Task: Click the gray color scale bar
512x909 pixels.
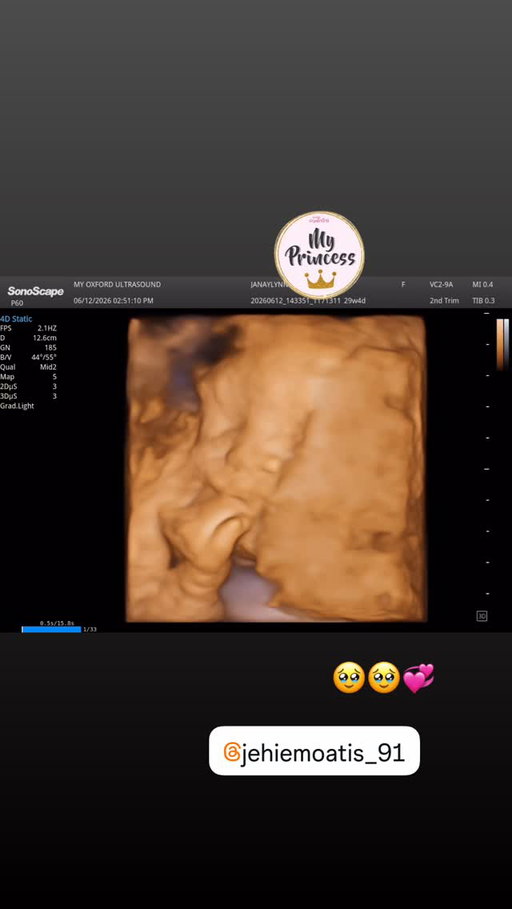Action: coord(506,344)
